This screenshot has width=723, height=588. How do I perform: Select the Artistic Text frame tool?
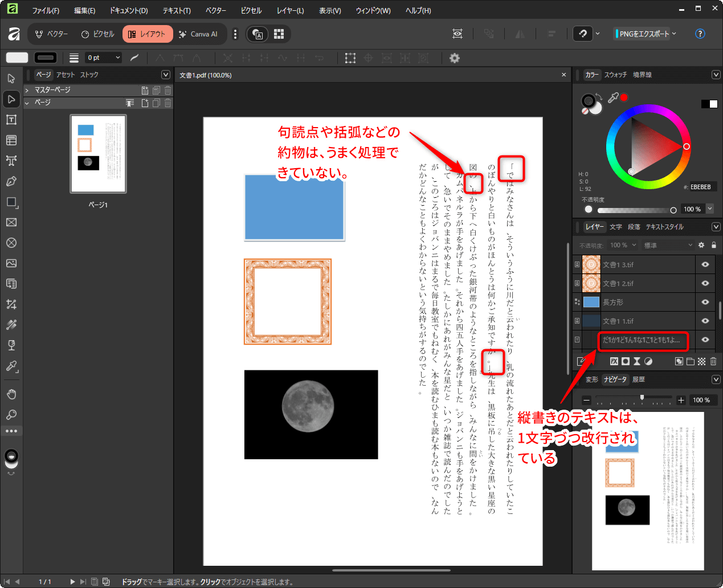(x=11, y=161)
